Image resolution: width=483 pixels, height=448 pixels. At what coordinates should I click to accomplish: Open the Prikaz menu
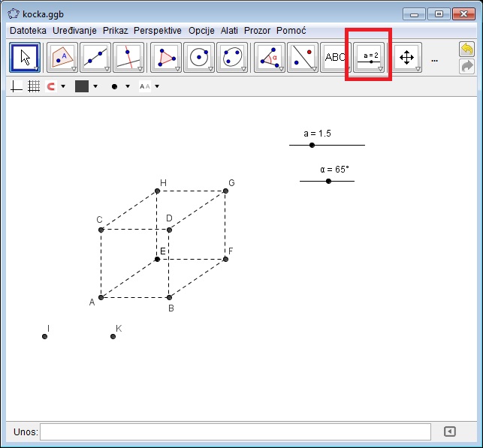pyautogui.click(x=115, y=31)
